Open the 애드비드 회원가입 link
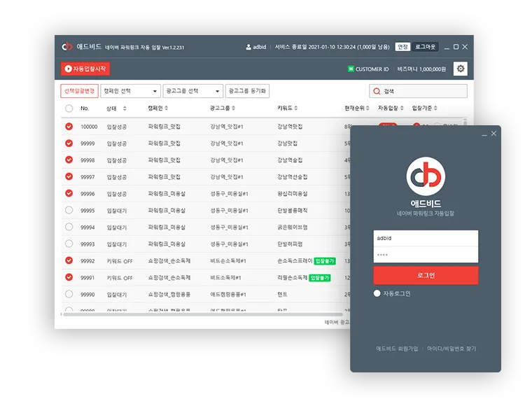 coord(397,349)
